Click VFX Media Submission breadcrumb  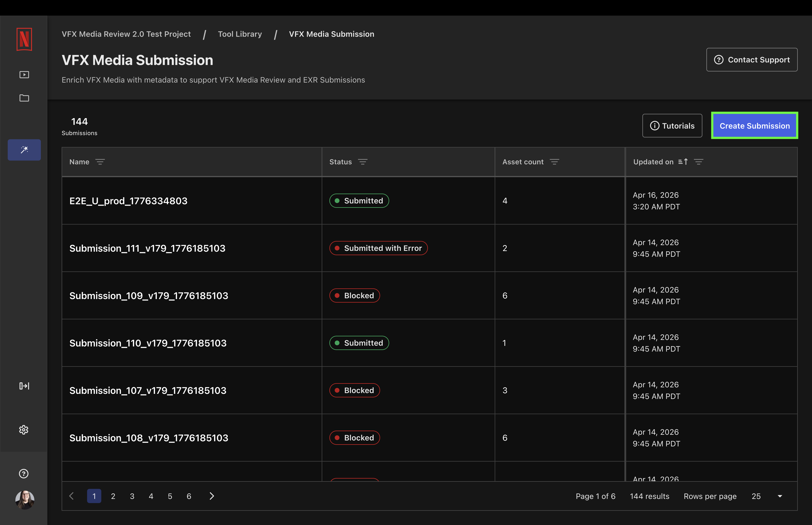click(332, 34)
